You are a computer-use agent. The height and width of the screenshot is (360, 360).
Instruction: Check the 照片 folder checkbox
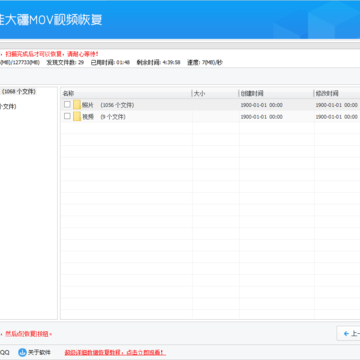point(67,105)
